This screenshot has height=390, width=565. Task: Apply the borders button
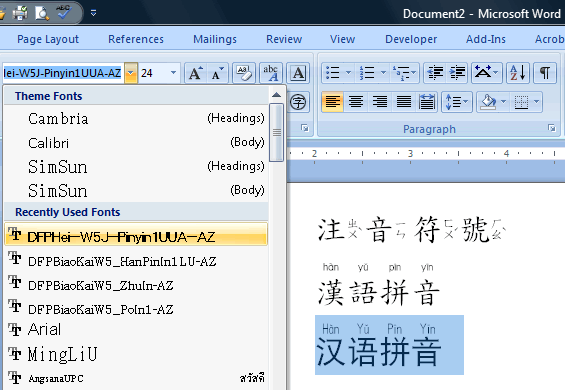pyautogui.click(x=521, y=102)
